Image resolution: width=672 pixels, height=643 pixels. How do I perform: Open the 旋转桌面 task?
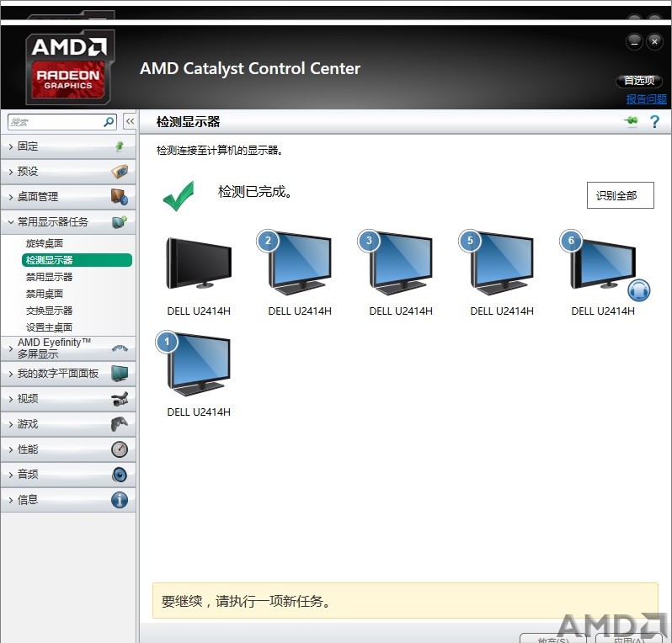tap(45, 243)
